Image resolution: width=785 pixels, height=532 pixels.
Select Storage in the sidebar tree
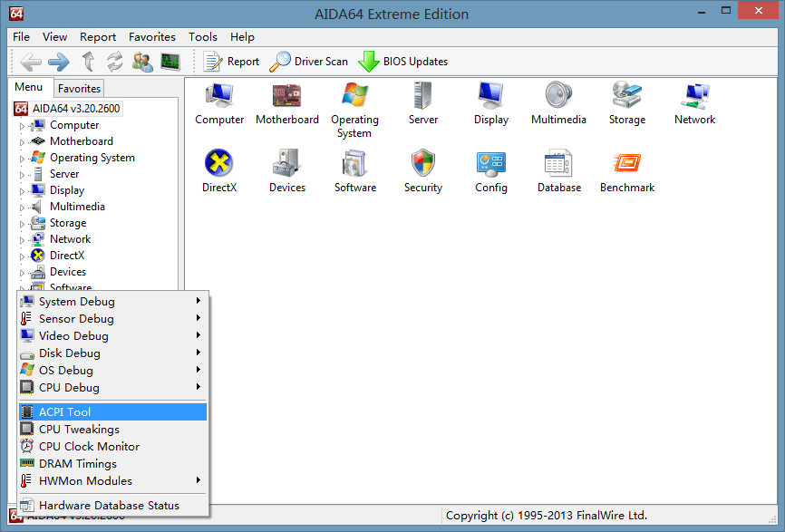click(68, 223)
